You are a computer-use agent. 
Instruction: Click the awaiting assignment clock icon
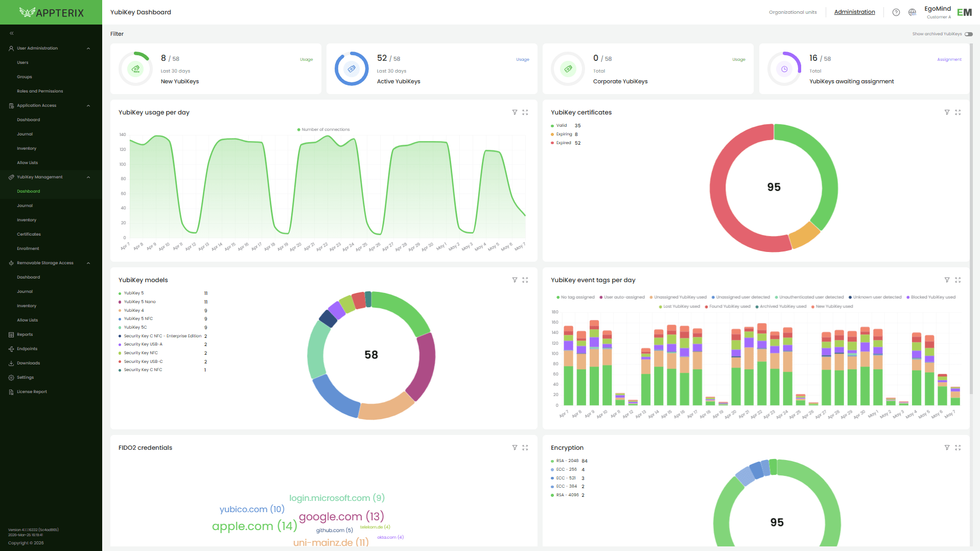coord(784,68)
